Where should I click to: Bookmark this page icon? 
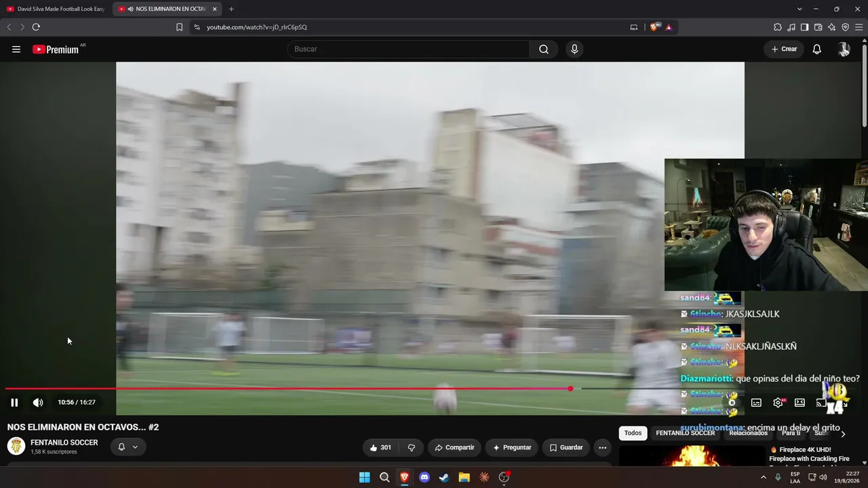point(179,27)
